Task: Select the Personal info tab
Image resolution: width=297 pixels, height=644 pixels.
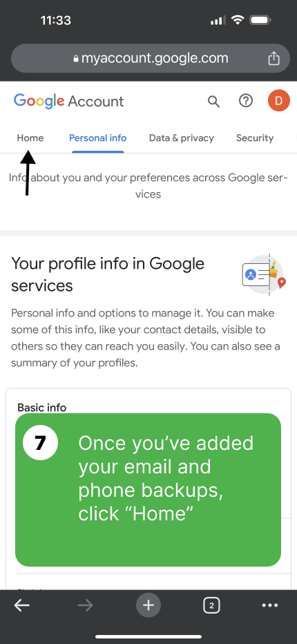Action: coord(98,138)
